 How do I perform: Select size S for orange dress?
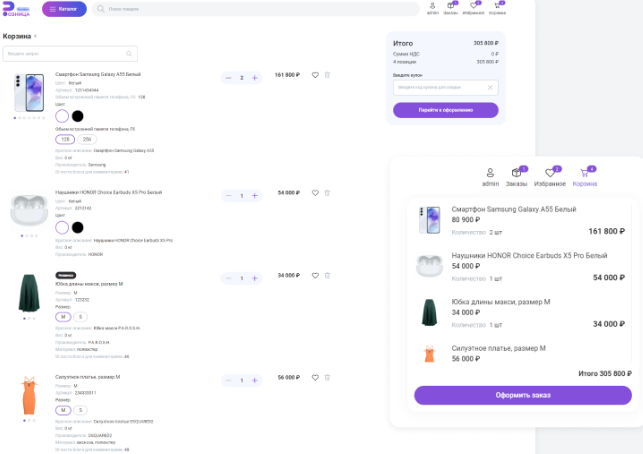[80, 410]
